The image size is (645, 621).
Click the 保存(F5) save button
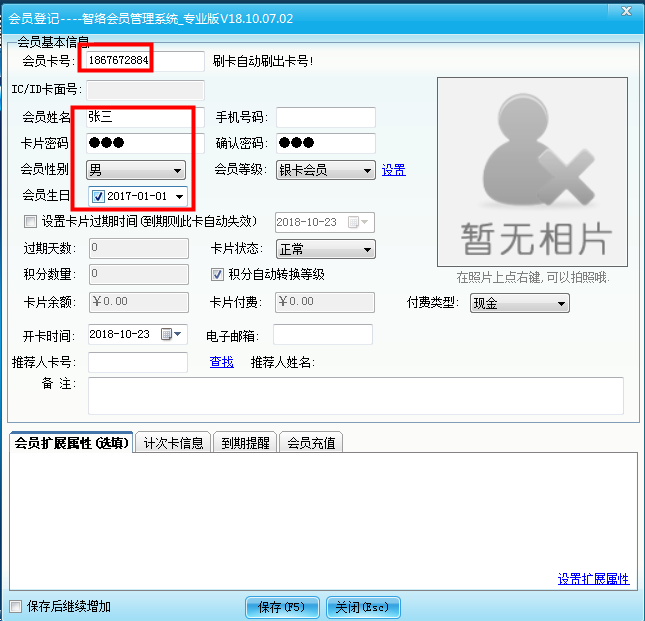282,606
